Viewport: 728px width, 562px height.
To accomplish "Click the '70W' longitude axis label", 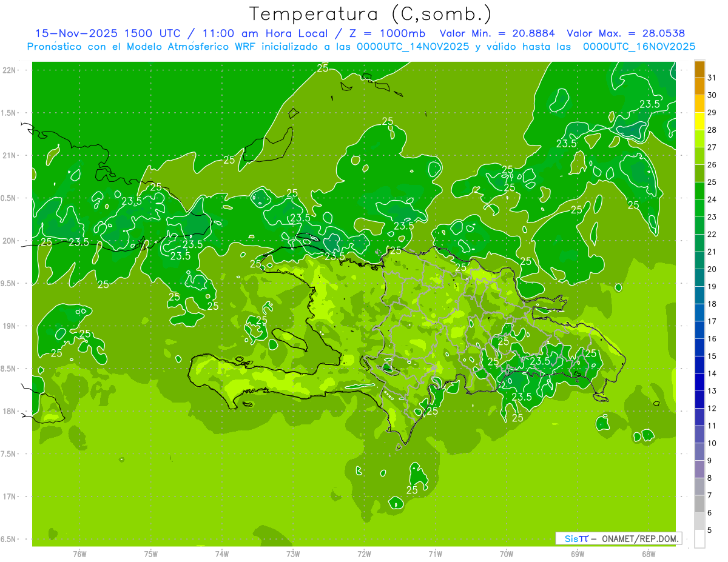I will (507, 554).
